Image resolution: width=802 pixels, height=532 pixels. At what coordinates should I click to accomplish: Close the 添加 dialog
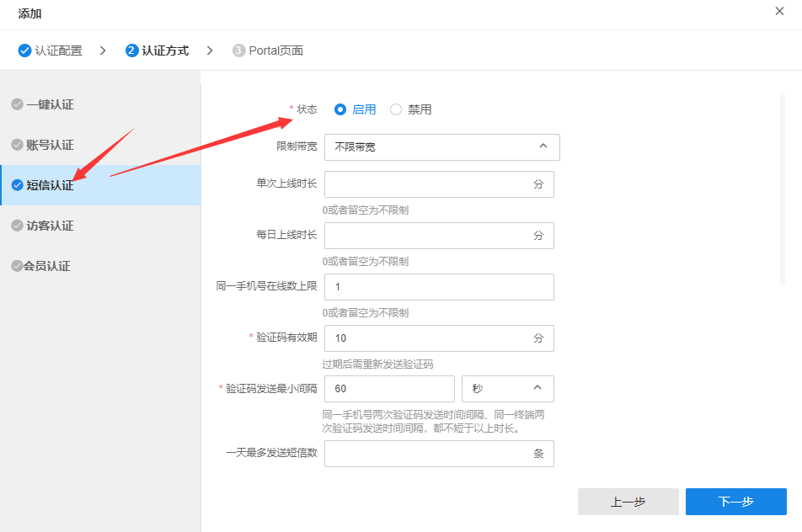tap(779, 11)
